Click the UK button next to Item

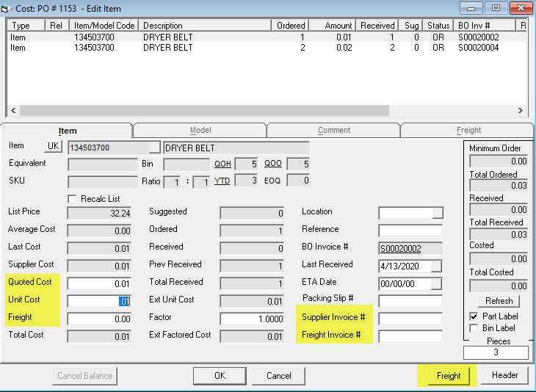click(54, 146)
